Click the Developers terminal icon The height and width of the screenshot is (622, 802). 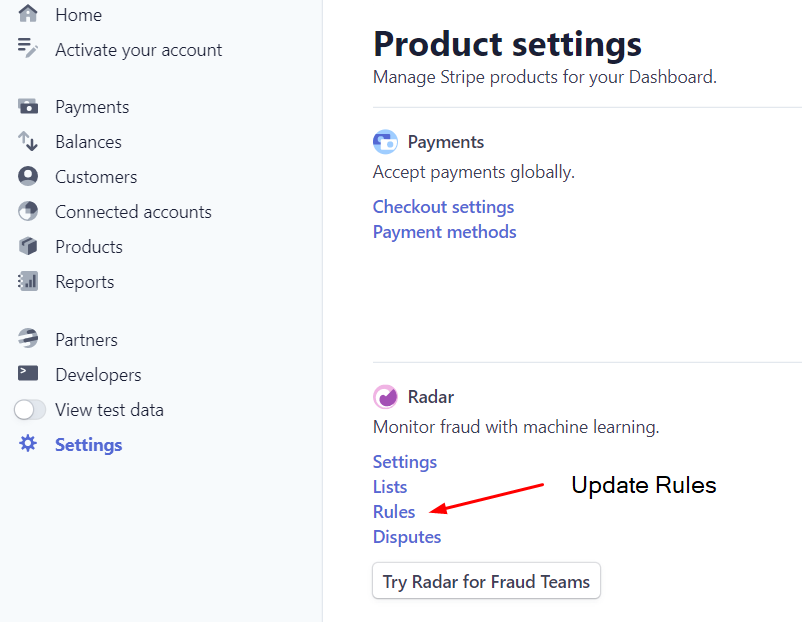click(x=28, y=373)
